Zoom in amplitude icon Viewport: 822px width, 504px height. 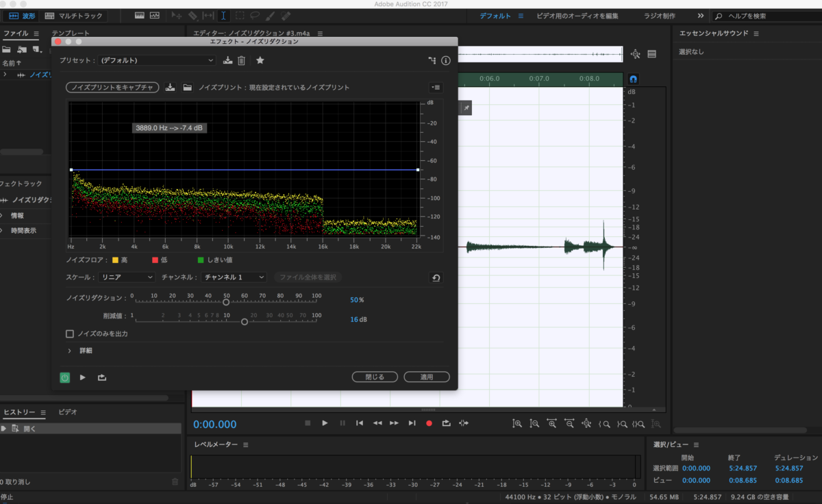[517, 424]
